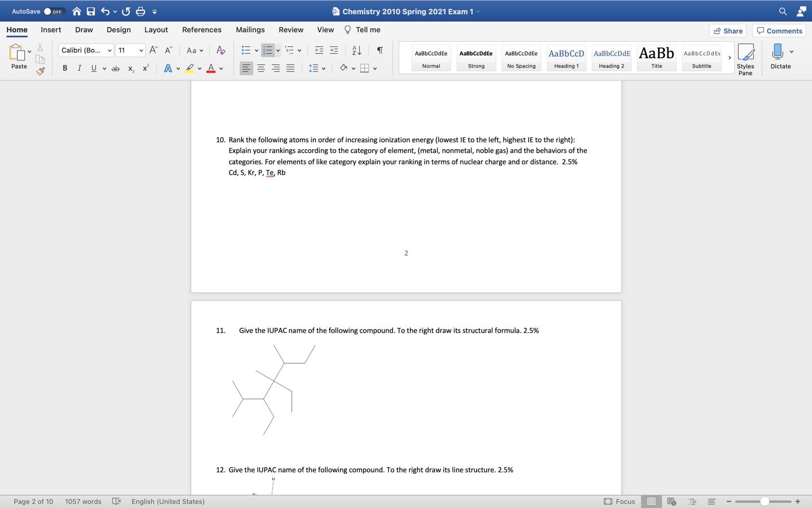Activate the Dictate tool

click(x=780, y=56)
